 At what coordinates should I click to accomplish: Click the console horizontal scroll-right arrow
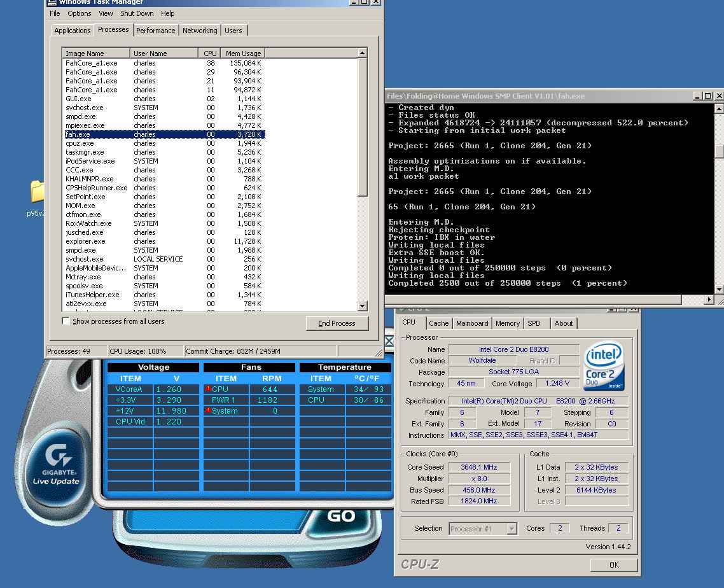(x=709, y=300)
